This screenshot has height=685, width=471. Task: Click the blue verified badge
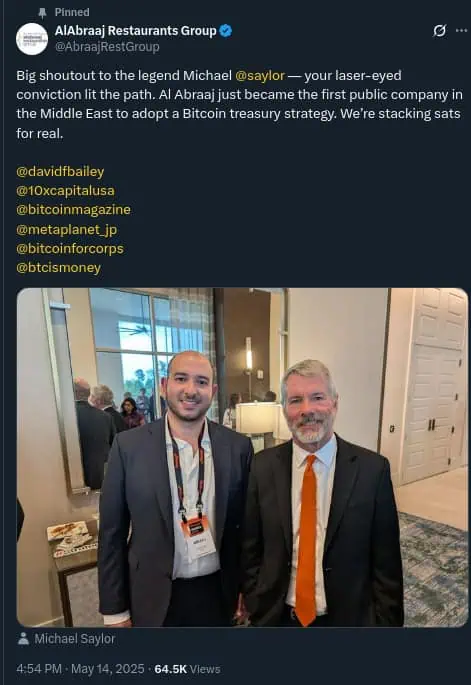[225, 31]
